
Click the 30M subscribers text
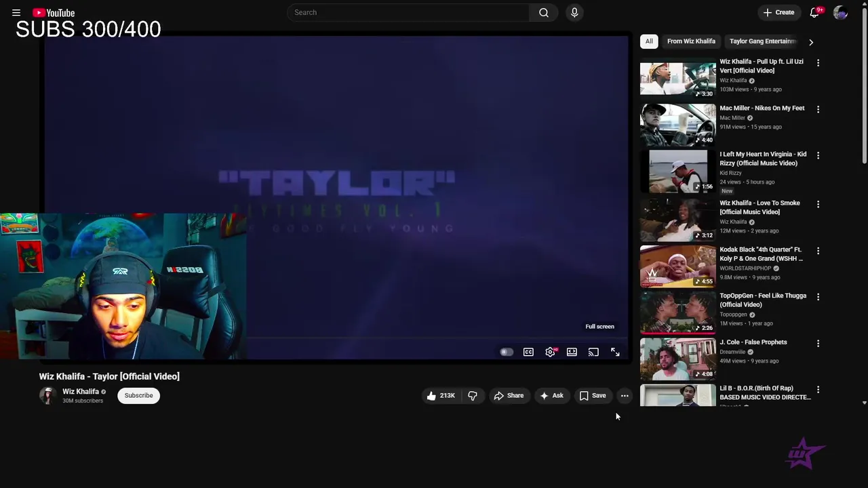pos(83,401)
